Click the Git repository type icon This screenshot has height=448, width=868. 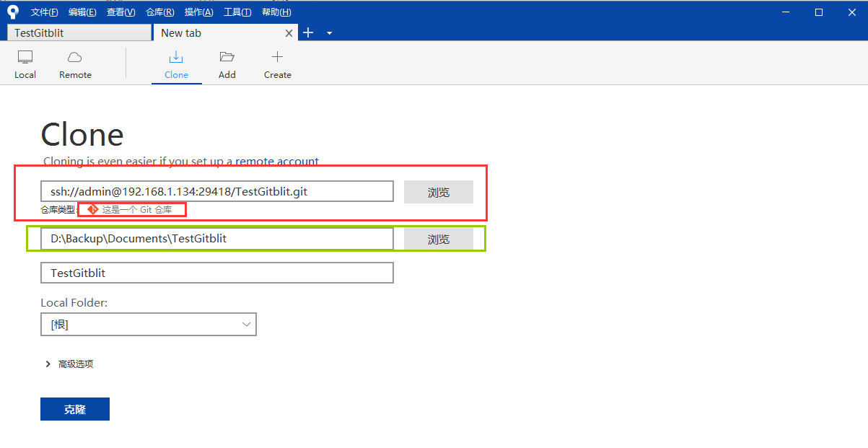[x=92, y=209]
